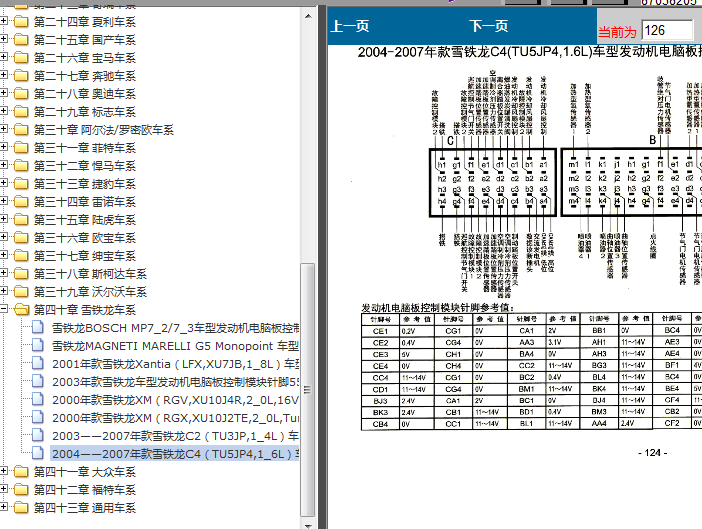Click the page icon of 2001年款雪铁龙Xantia document
This screenshot has width=702, height=529.
click(38, 363)
